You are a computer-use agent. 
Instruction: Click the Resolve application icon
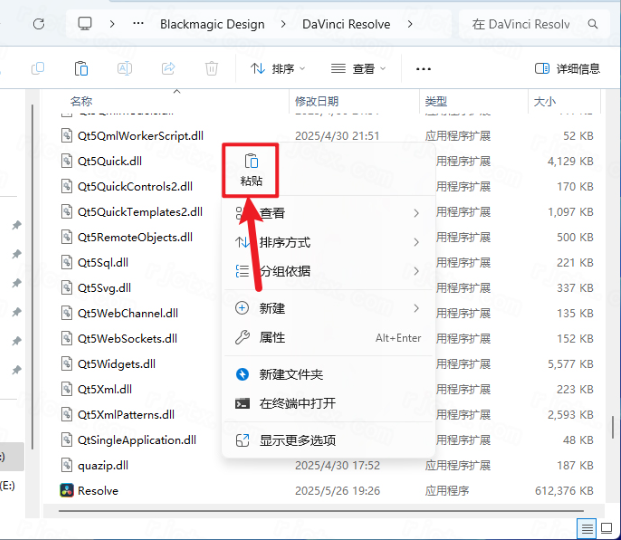[x=67, y=490]
